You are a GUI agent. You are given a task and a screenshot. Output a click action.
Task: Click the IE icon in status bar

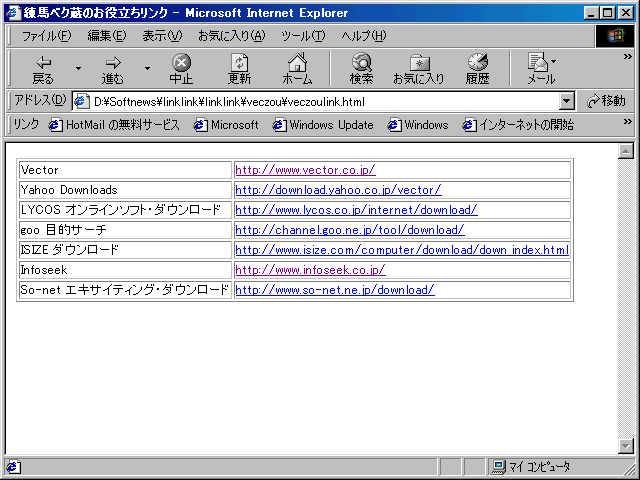[x=13, y=467]
